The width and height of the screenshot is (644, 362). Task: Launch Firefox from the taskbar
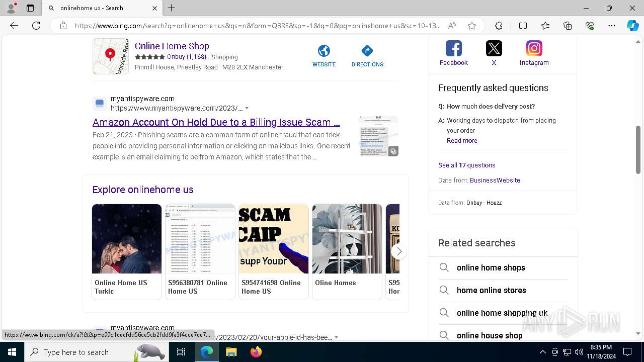(256, 352)
